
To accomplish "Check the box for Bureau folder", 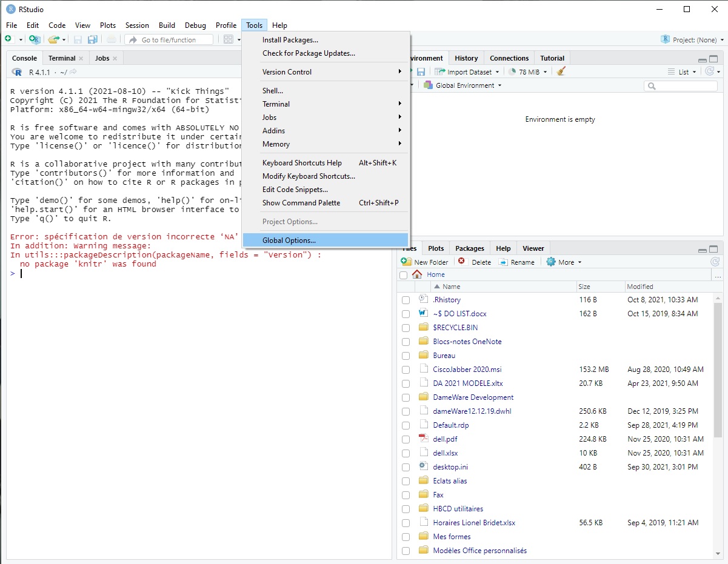I will (x=406, y=356).
